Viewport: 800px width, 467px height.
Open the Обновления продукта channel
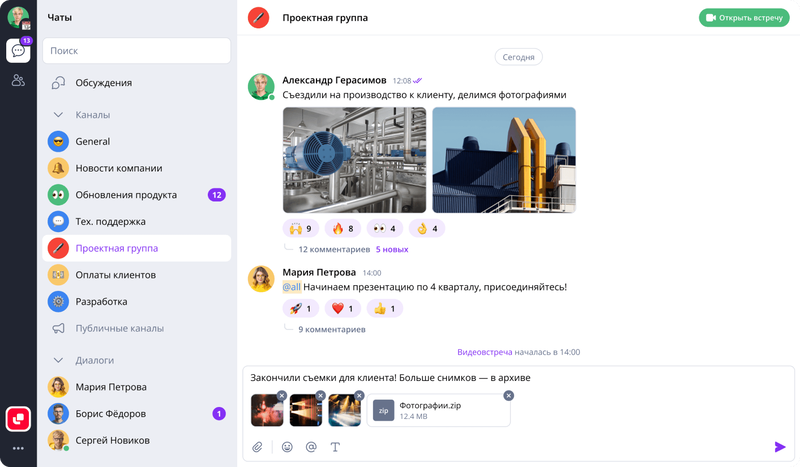coord(126,195)
